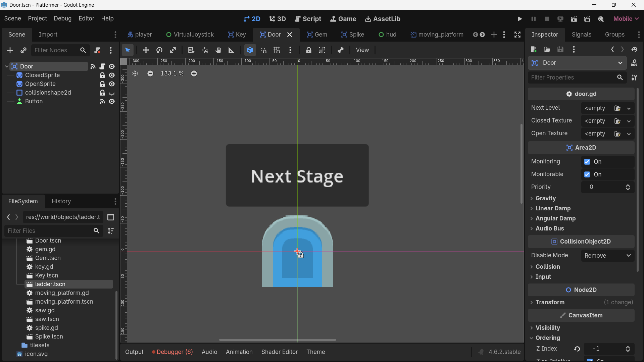Switch to the Import tab
The width and height of the screenshot is (644, 362).
click(48, 35)
